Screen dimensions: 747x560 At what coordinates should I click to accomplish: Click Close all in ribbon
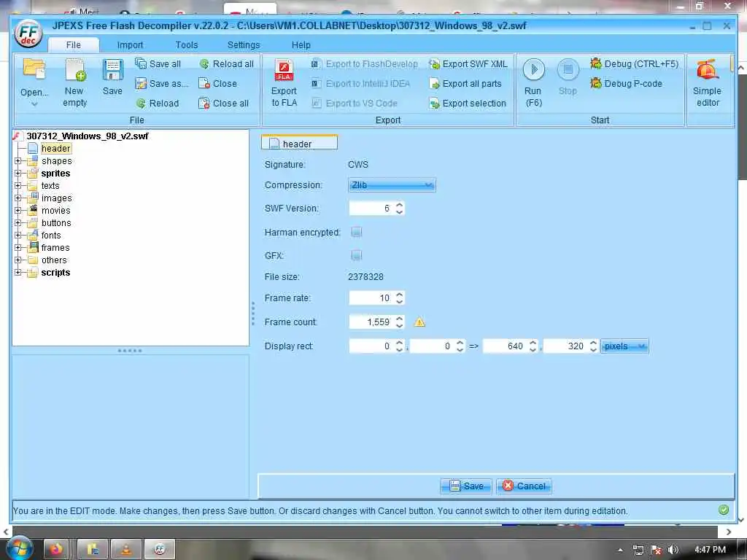coord(223,104)
